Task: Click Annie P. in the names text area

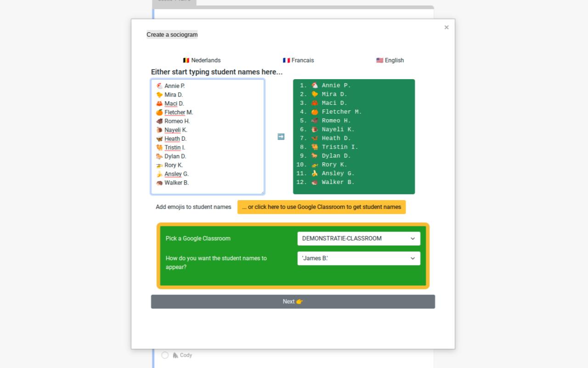Action: coord(175,86)
